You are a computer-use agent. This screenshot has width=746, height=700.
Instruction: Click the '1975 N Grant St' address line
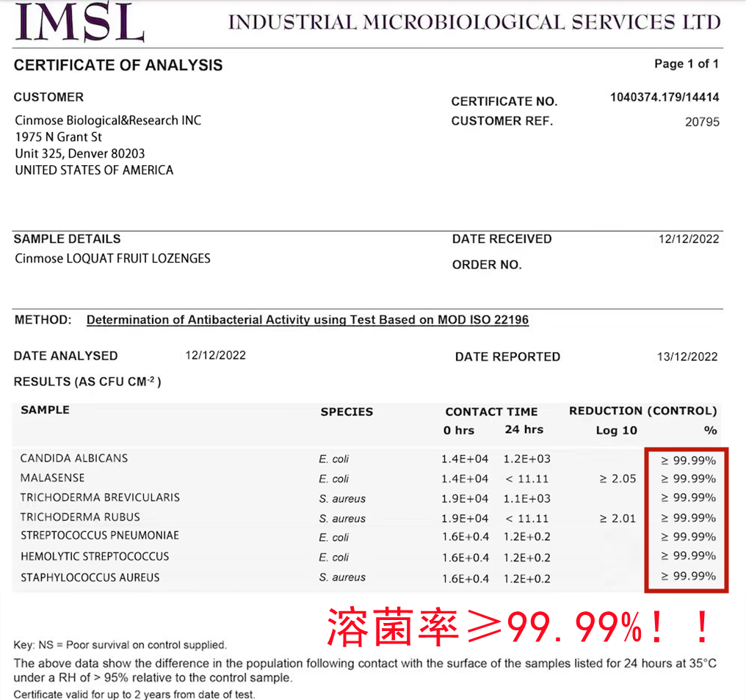point(59,137)
